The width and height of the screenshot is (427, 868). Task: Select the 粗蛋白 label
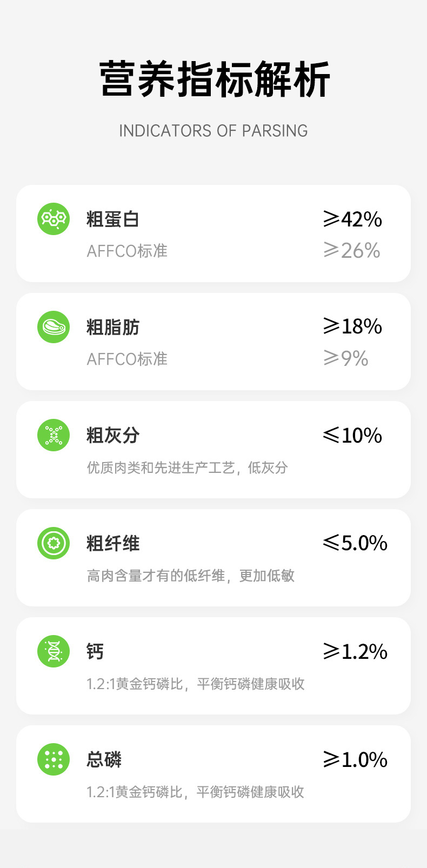[x=113, y=219]
